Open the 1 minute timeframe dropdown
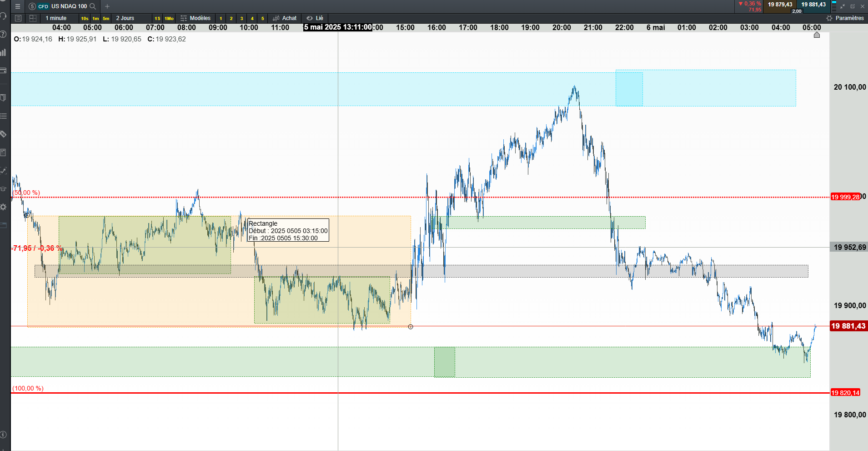 click(56, 18)
